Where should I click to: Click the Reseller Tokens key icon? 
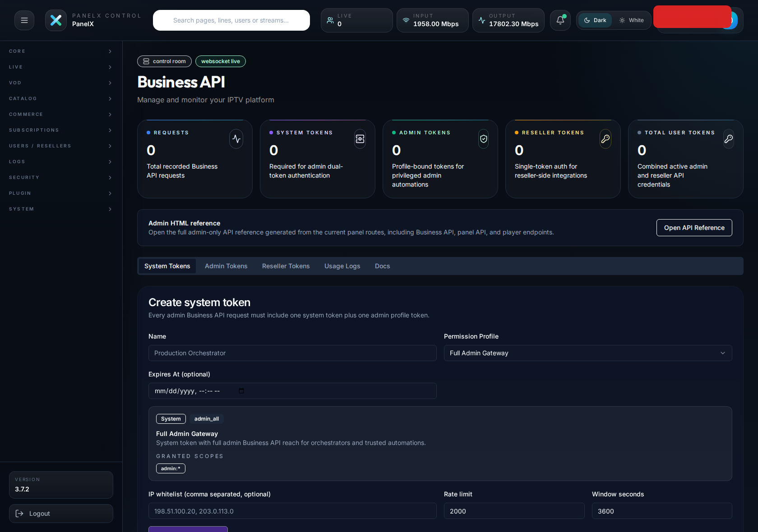605,139
